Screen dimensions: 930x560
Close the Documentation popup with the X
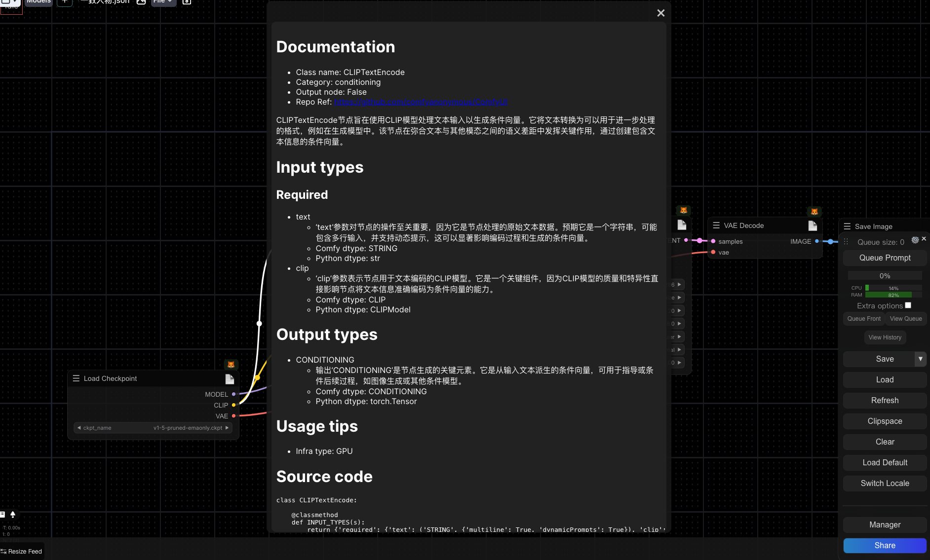coord(660,13)
